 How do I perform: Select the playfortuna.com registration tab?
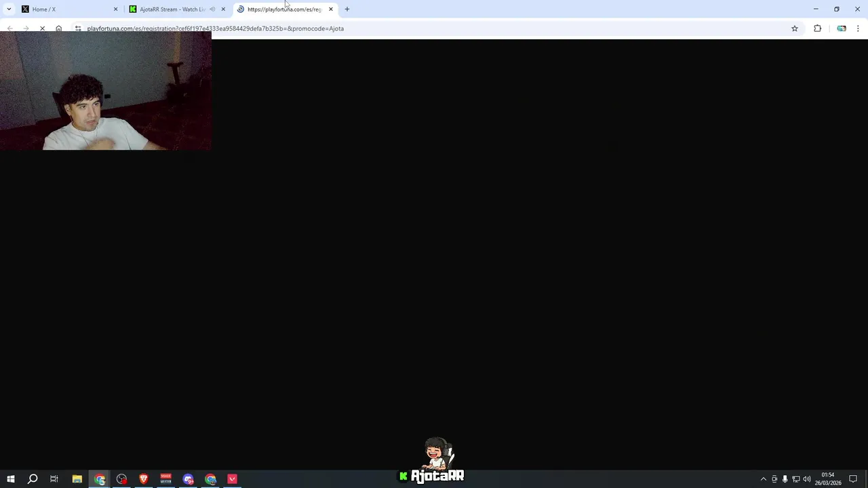pyautogui.click(x=285, y=9)
